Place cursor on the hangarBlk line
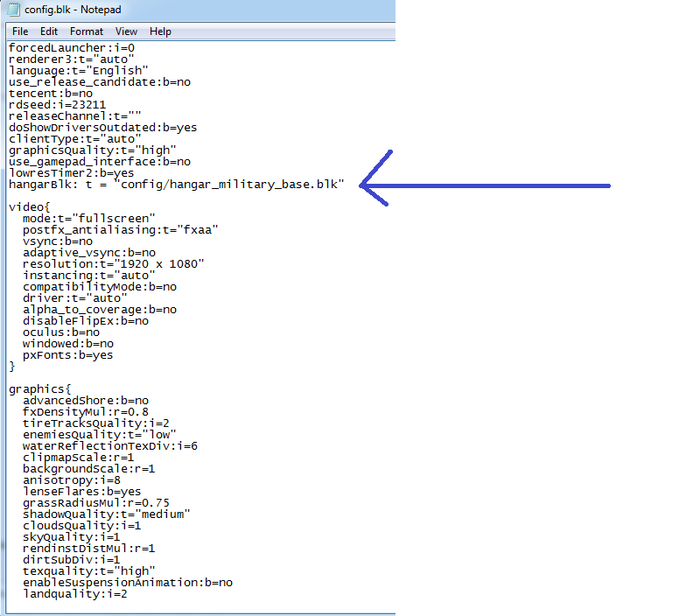 click(175, 185)
